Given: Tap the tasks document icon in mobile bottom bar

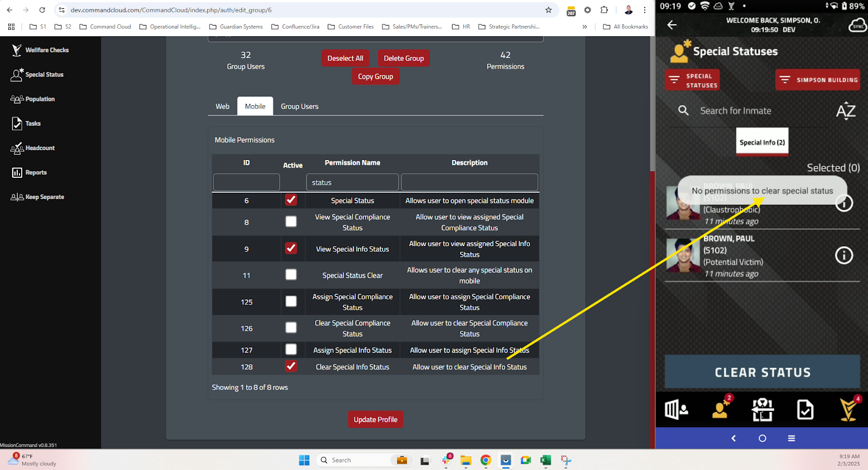Looking at the screenshot, I should [x=805, y=410].
